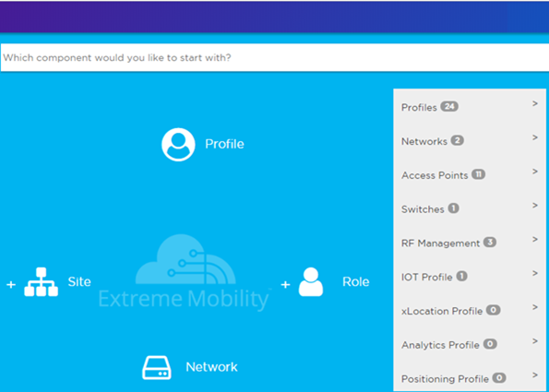The width and height of the screenshot is (549, 392).
Task: Open the Profiles list item
Action: (470, 106)
